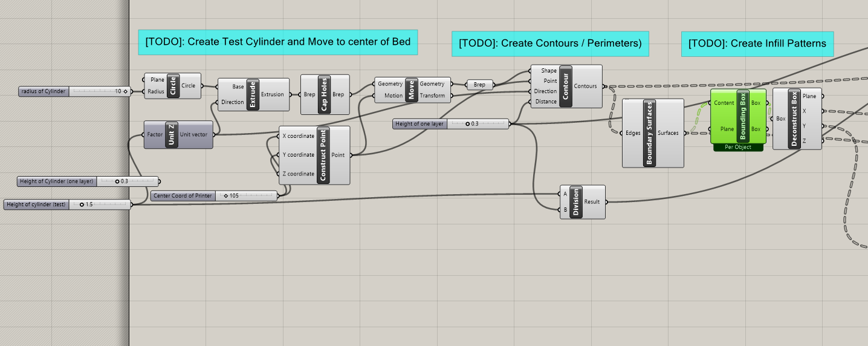Select the Move component

(411, 90)
